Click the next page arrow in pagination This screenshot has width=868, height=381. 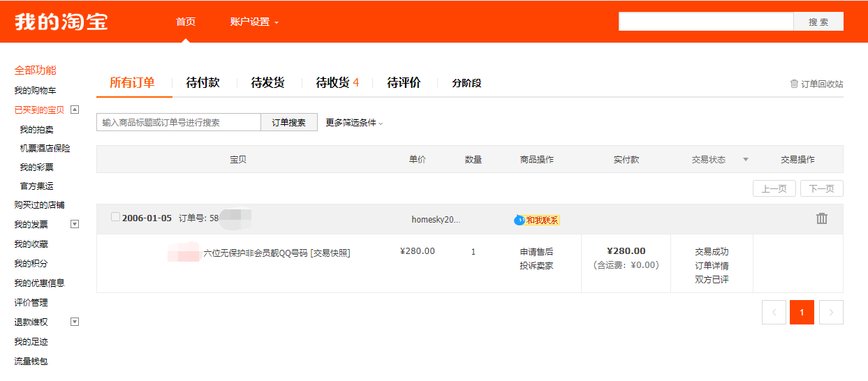(x=831, y=313)
